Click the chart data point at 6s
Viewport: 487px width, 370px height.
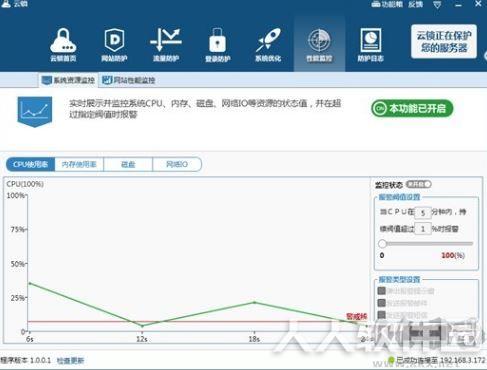point(30,283)
